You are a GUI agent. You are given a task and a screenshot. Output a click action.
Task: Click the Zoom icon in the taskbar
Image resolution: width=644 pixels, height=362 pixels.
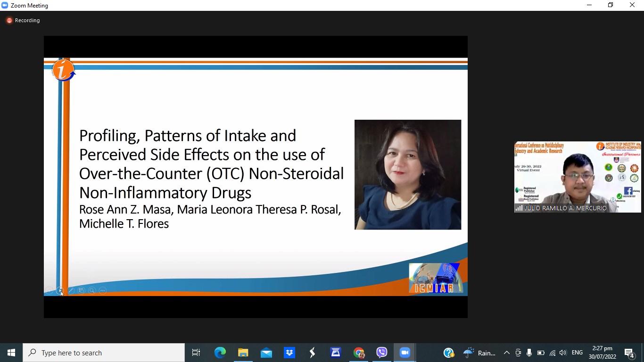(x=405, y=353)
